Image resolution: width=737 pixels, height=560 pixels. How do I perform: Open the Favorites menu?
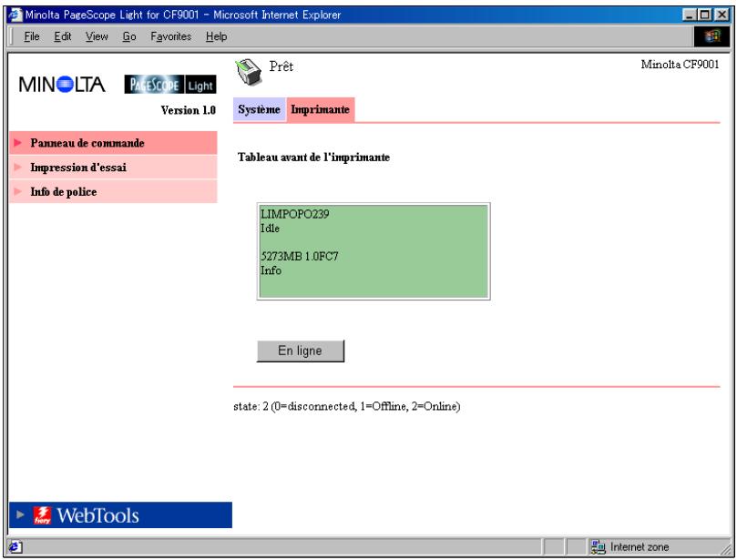pos(170,36)
